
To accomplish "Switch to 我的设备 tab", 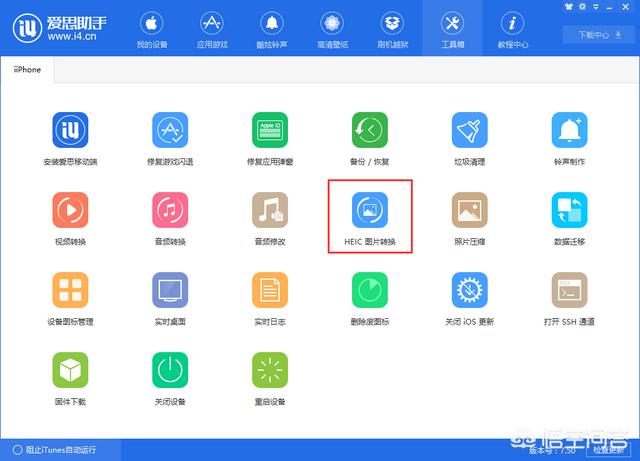I will click(x=152, y=28).
